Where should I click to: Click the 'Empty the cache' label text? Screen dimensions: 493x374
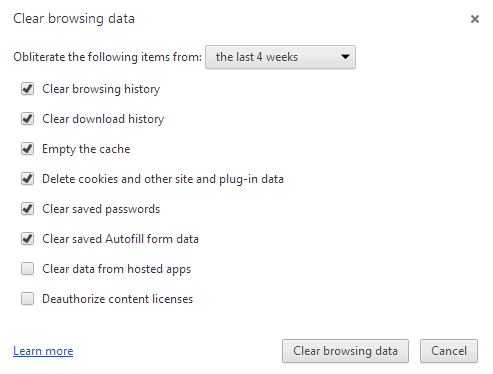tap(86, 149)
